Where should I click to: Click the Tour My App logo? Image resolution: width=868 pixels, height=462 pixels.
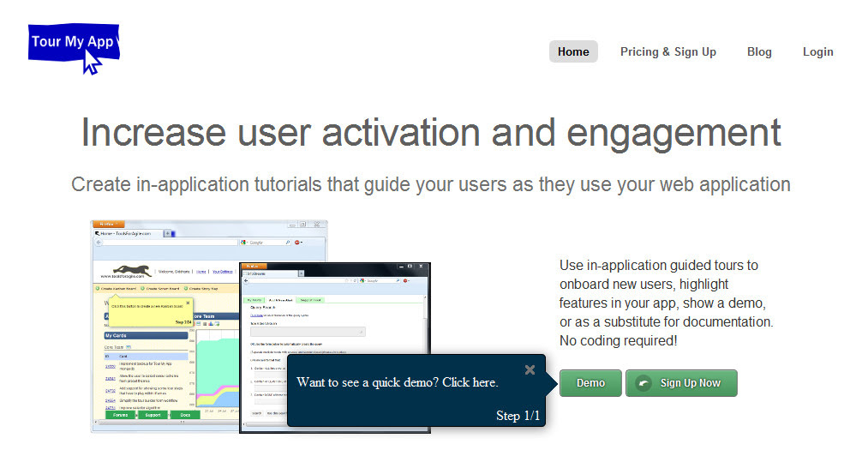click(x=74, y=49)
